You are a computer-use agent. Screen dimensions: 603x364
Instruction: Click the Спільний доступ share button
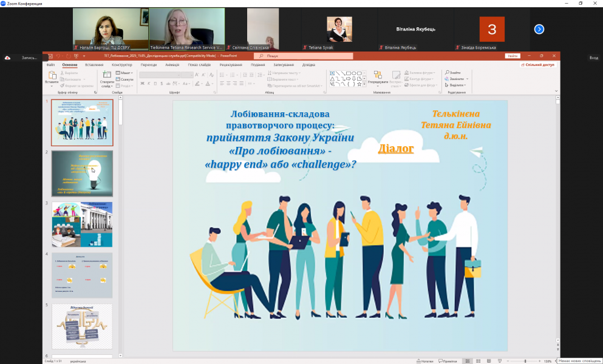(537, 64)
